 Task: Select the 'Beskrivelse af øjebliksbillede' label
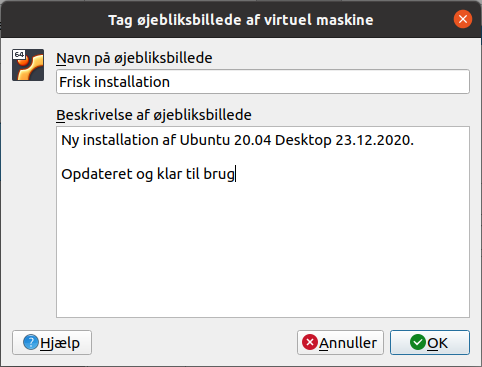[x=154, y=115]
